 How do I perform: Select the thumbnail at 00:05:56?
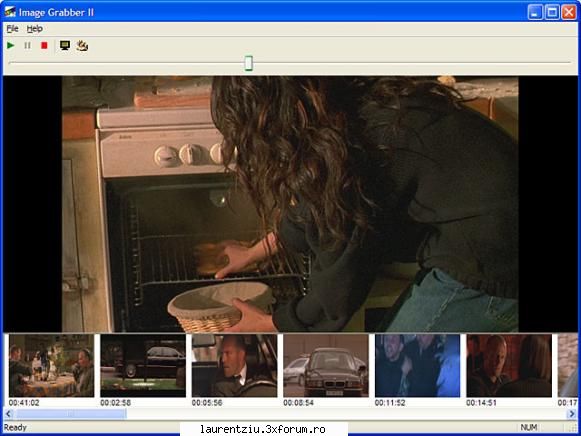coord(234,365)
